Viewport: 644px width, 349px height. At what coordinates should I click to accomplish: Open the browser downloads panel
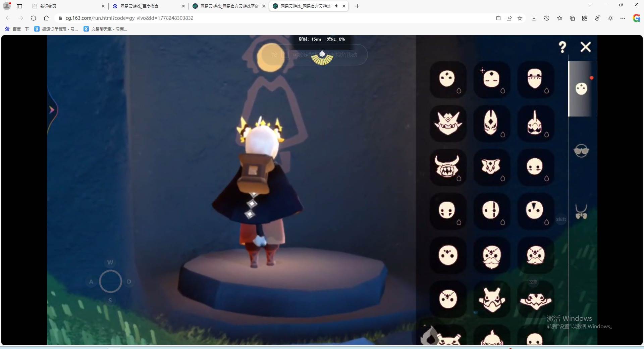(534, 18)
